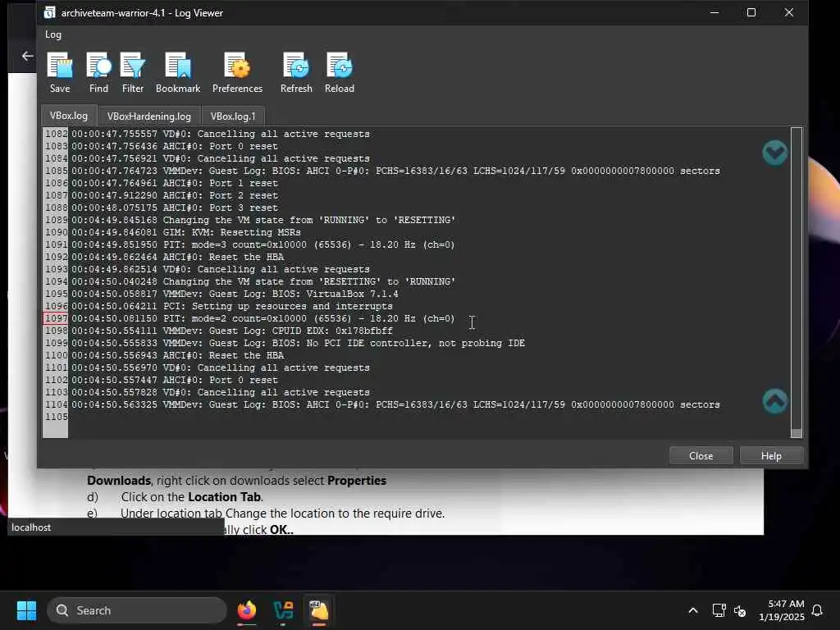Open the muted volume tray icon
Viewport: 840px width, 630px height.
tap(740, 610)
